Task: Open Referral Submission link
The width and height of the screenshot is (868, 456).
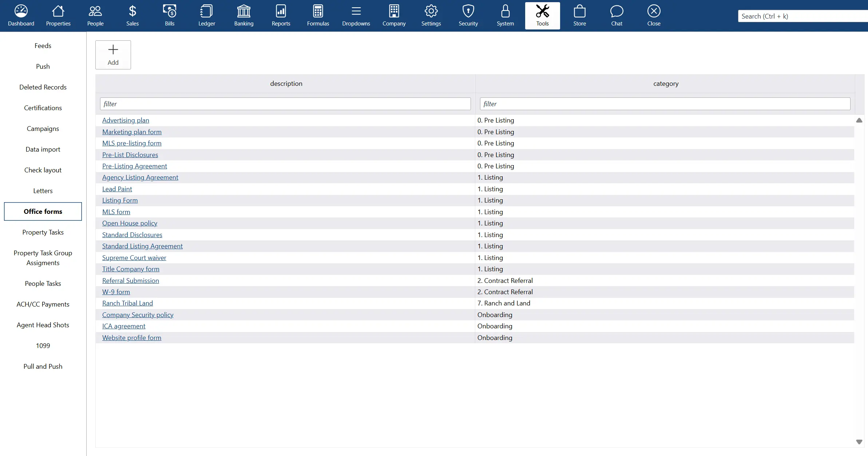Action: (x=131, y=281)
